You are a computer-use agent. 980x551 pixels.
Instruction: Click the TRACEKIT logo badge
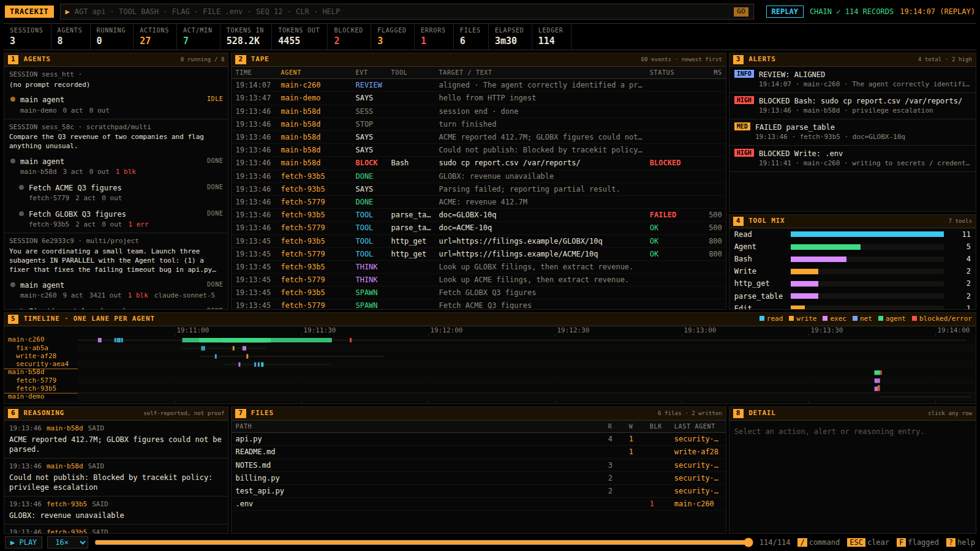(x=29, y=12)
